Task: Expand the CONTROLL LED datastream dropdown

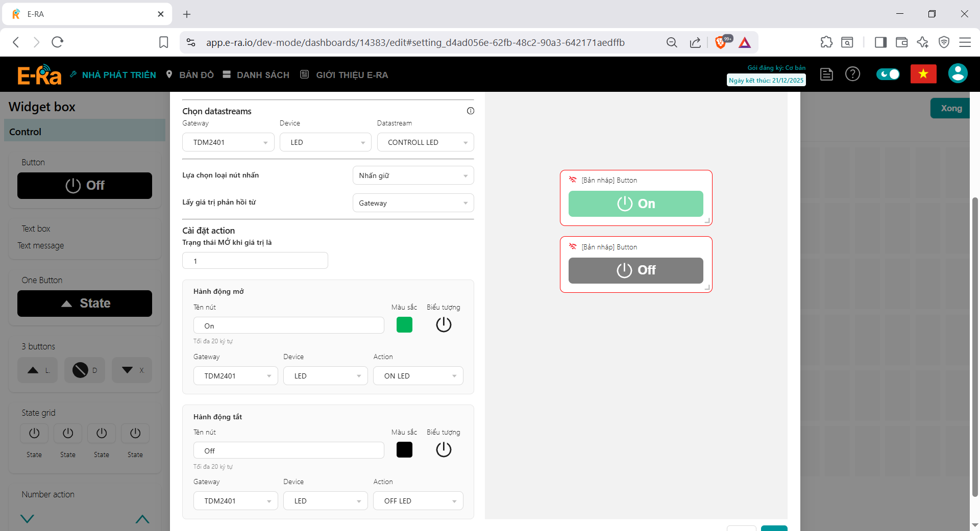Action: tap(425, 142)
